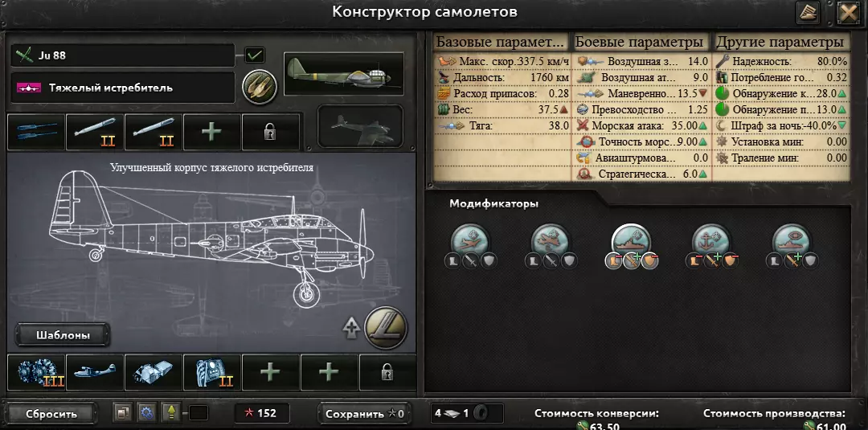Add a weapon in the empty plus slot

[212, 132]
